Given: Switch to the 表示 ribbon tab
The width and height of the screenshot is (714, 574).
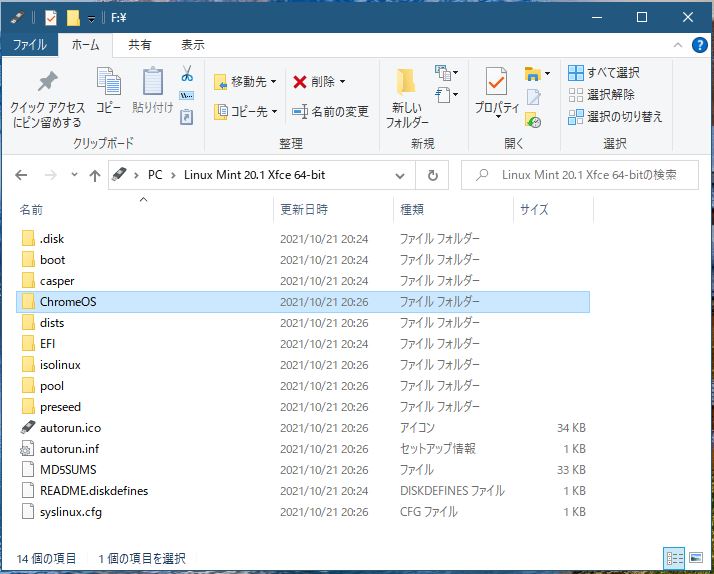Looking at the screenshot, I should click(x=192, y=45).
